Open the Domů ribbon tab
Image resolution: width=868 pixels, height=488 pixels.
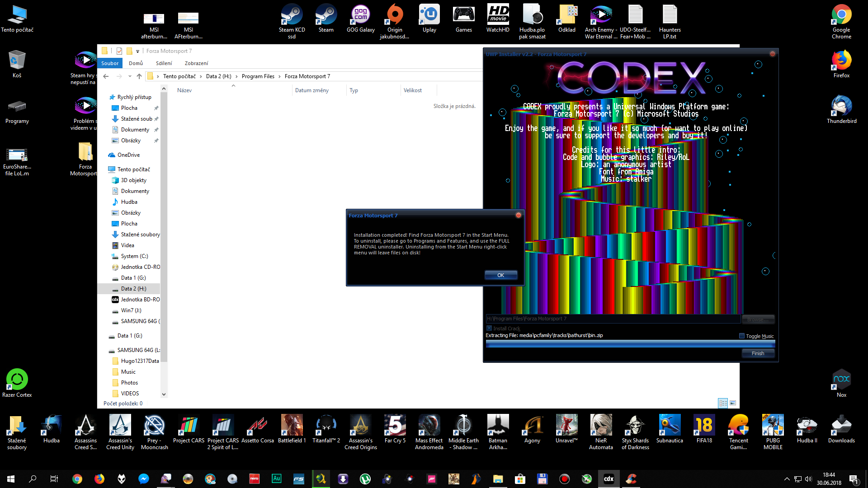136,63
